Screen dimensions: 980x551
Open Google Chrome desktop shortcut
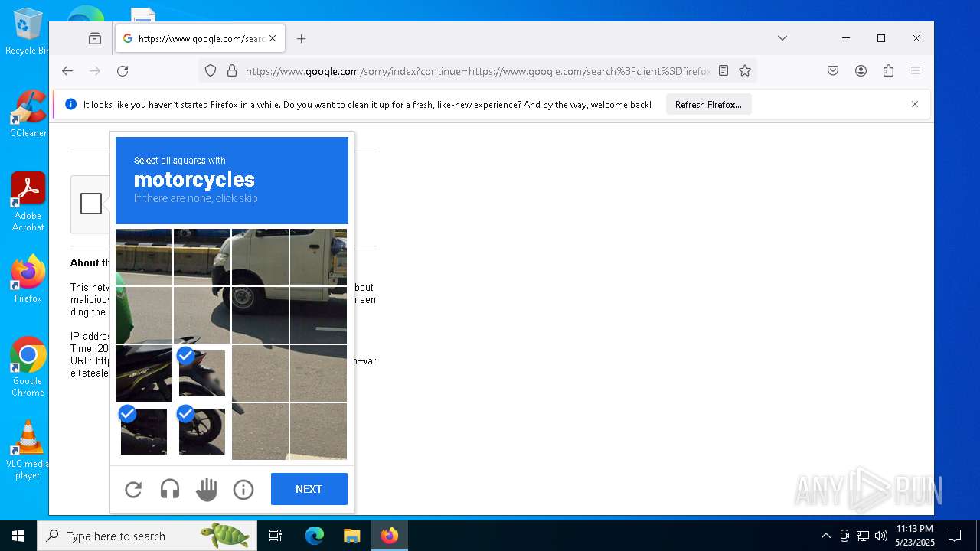(28, 367)
